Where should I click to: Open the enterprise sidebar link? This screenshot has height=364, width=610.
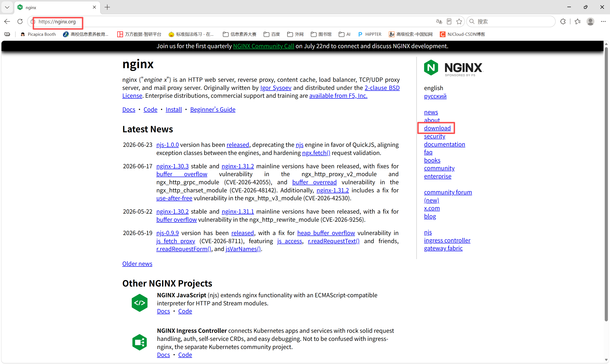click(438, 176)
